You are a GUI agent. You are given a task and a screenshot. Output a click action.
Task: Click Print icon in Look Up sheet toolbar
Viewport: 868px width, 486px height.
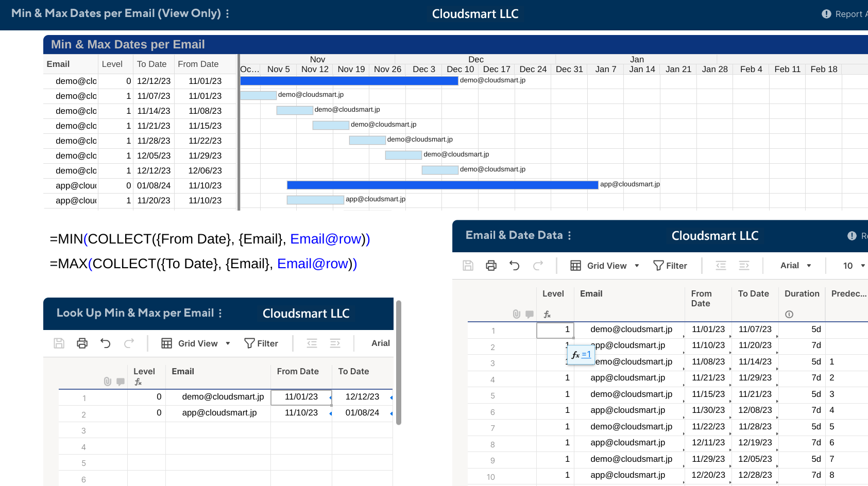[82, 343]
